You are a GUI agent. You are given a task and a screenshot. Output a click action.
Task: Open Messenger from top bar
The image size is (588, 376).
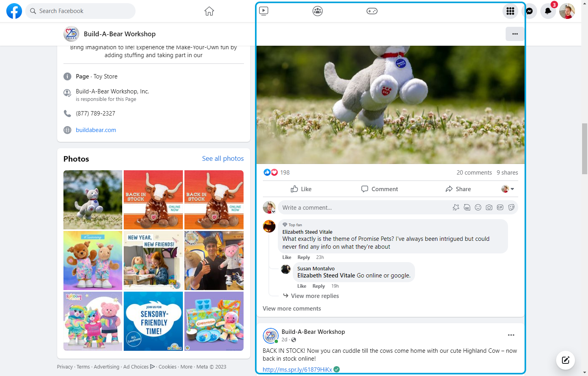pyautogui.click(x=529, y=11)
